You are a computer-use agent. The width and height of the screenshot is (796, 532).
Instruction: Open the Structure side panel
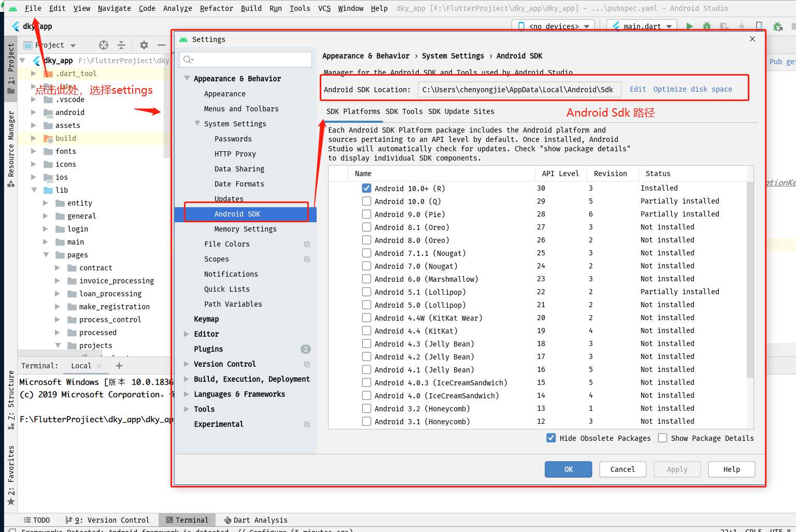tap(11, 400)
